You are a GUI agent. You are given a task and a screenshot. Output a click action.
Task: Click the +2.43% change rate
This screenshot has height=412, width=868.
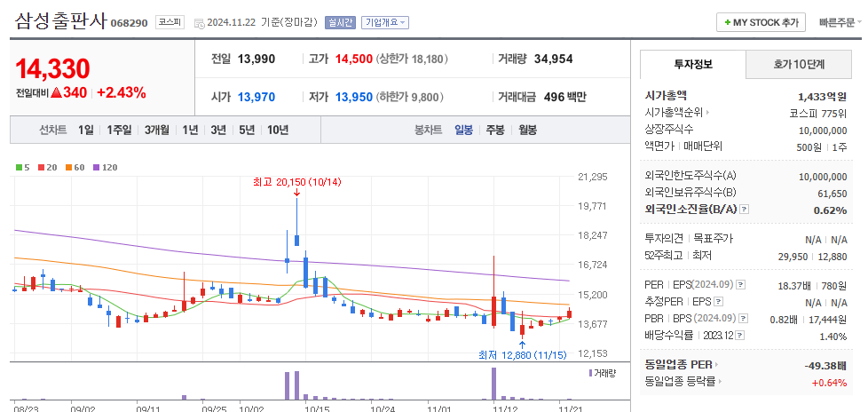(122, 93)
